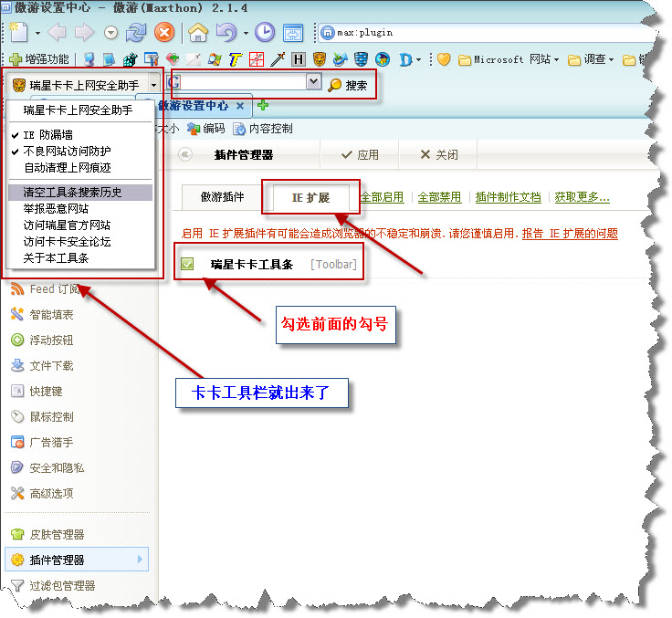The image size is (672, 618).
Task: Select 访问瑞星官方网站 menu item
Action: click(x=80, y=225)
